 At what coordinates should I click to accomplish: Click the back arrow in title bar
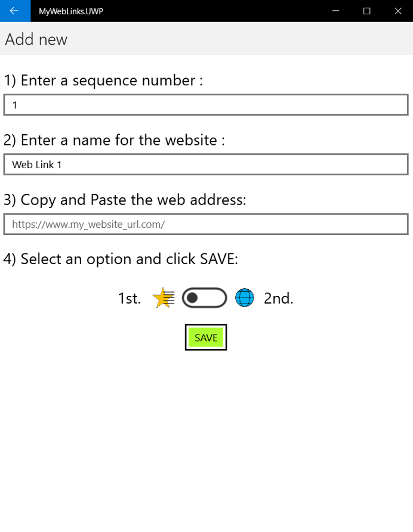pyautogui.click(x=14, y=11)
